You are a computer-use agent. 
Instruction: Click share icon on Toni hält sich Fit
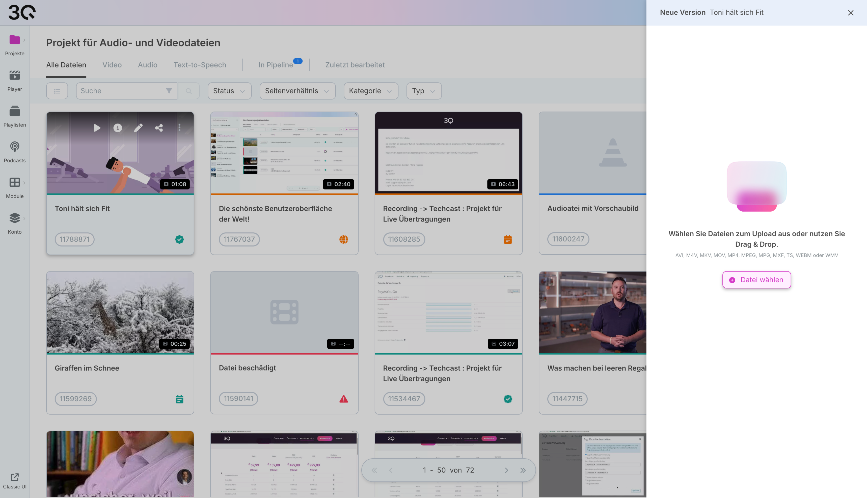pyautogui.click(x=159, y=128)
